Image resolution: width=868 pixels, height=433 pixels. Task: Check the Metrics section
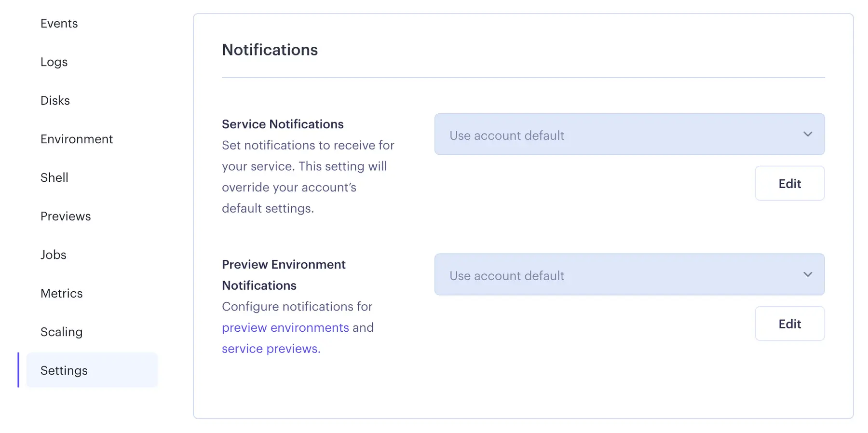pyautogui.click(x=62, y=293)
